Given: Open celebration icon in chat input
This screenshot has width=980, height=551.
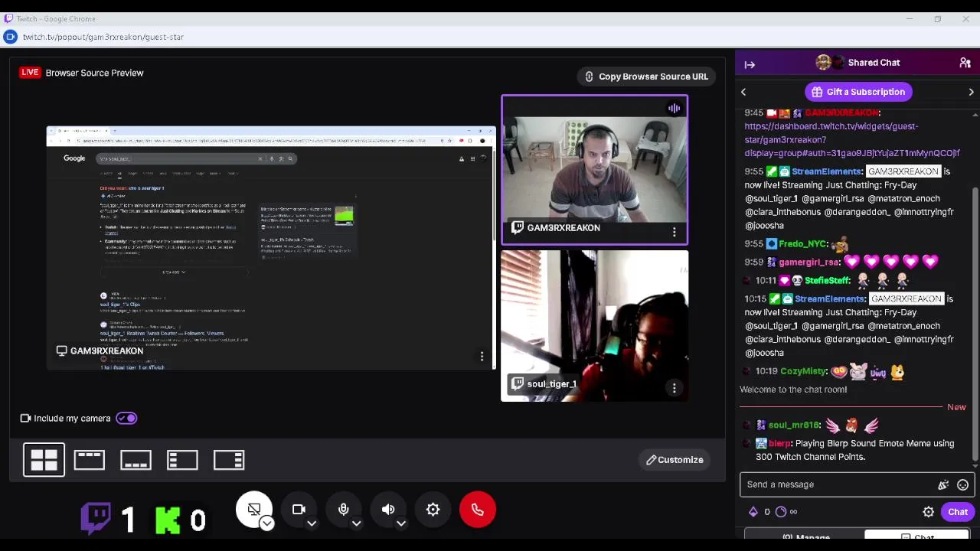Looking at the screenshot, I should 943,484.
